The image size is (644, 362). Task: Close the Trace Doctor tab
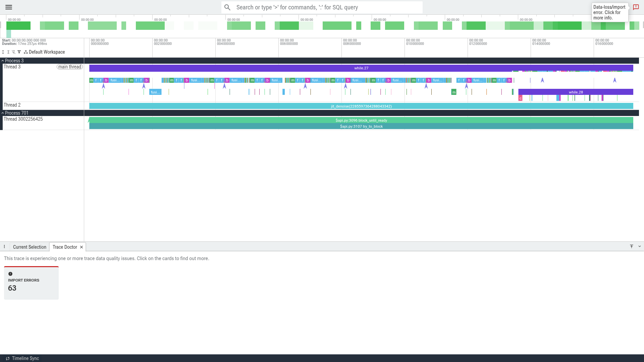tap(82, 247)
